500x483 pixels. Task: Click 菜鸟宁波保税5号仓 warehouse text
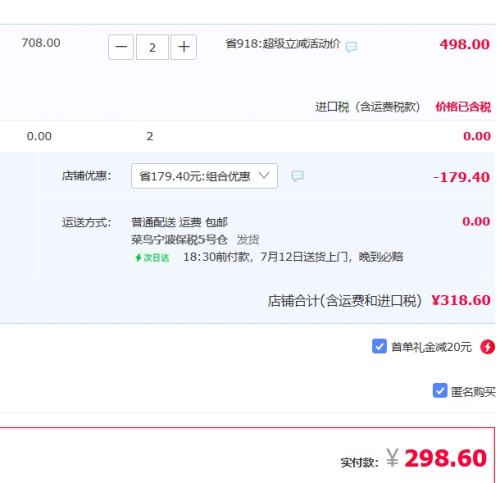(179, 239)
